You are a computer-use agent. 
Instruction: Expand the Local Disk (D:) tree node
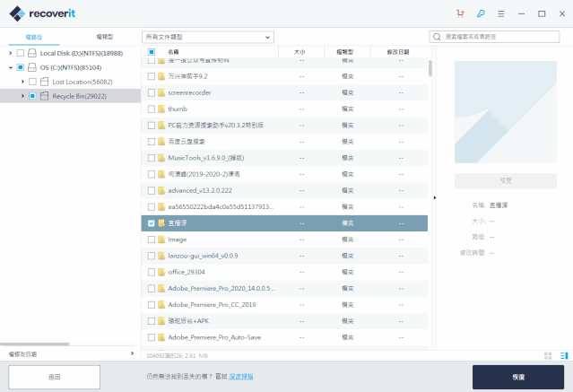pos(10,53)
